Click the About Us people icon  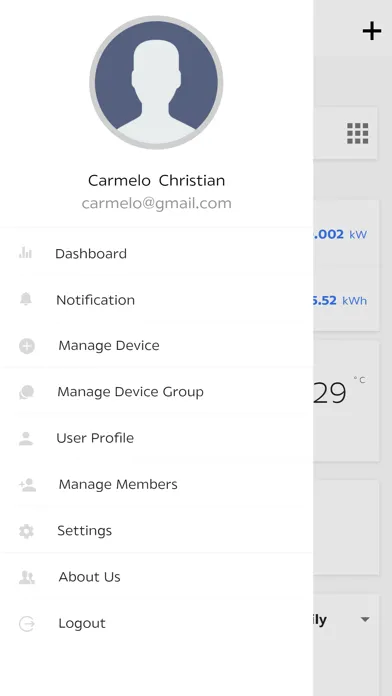click(27, 577)
